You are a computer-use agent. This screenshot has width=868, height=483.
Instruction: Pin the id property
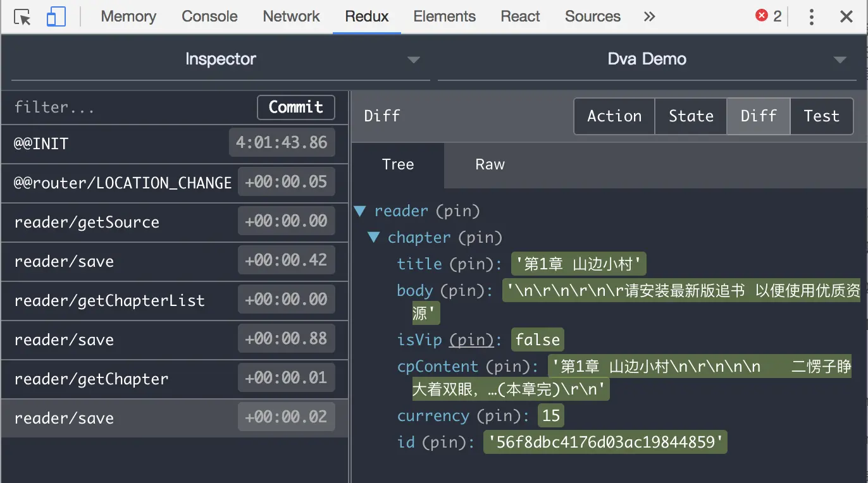tap(444, 443)
